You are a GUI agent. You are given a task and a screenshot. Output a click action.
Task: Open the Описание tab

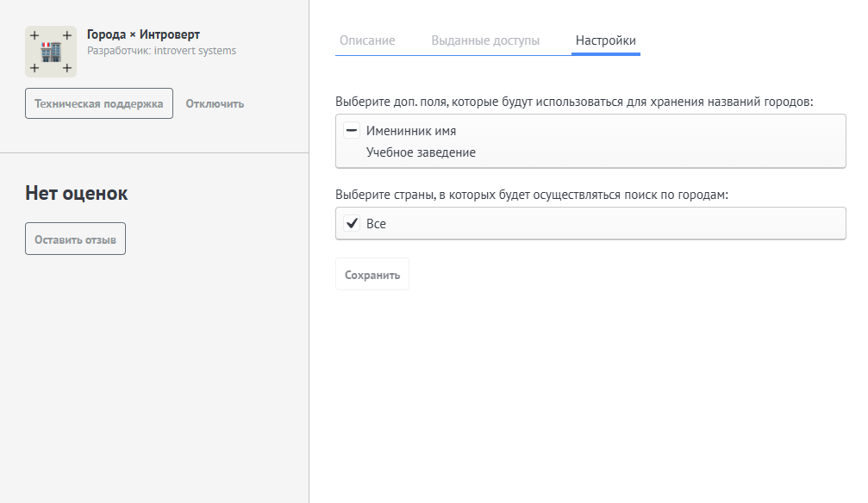pos(367,40)
